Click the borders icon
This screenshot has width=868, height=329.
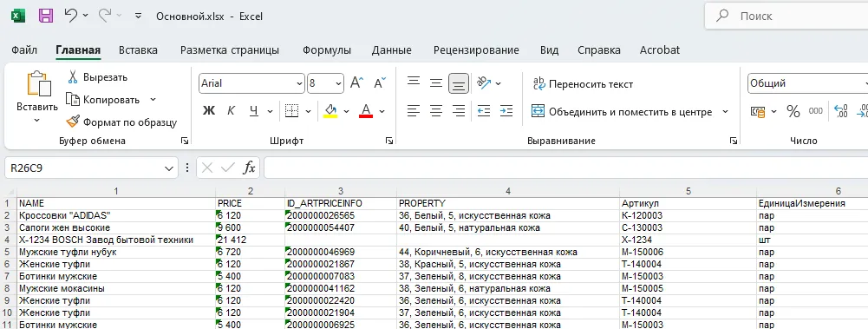[291, 111]
